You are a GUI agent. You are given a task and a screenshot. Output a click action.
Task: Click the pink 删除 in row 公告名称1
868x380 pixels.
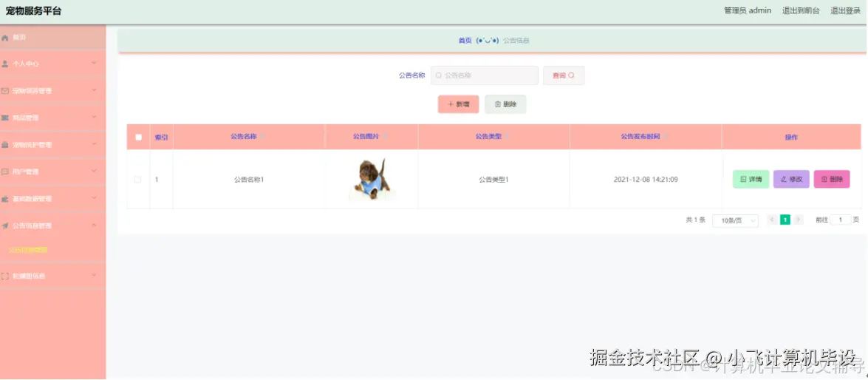click(x=832, y=180)
